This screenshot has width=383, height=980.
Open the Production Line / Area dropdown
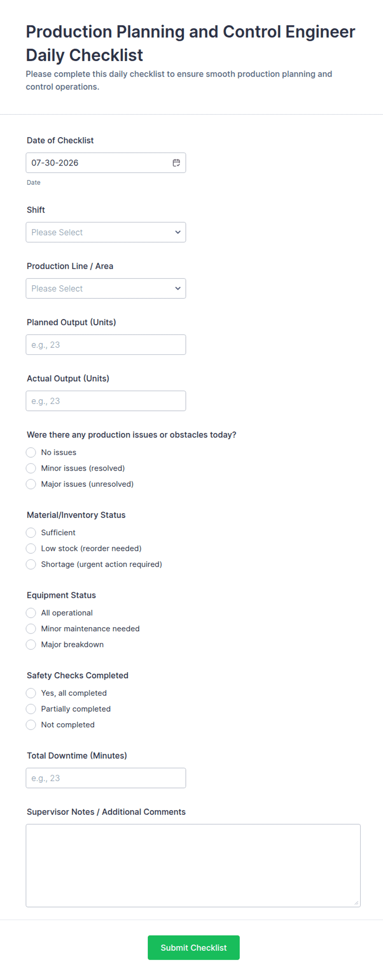point(106,288)
